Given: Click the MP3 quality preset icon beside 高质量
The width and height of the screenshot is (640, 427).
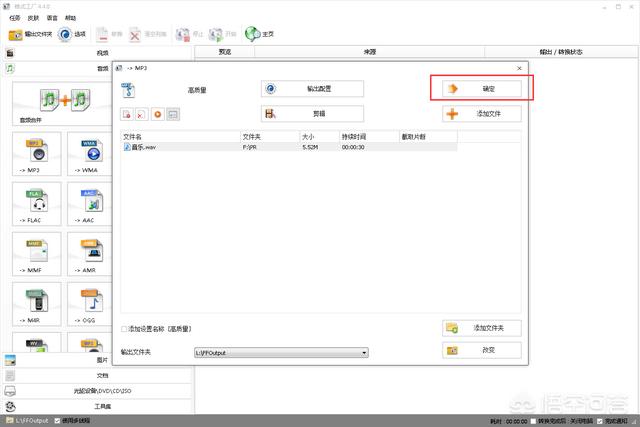Looking at the screenshot, I should click(x=128, y=90).
